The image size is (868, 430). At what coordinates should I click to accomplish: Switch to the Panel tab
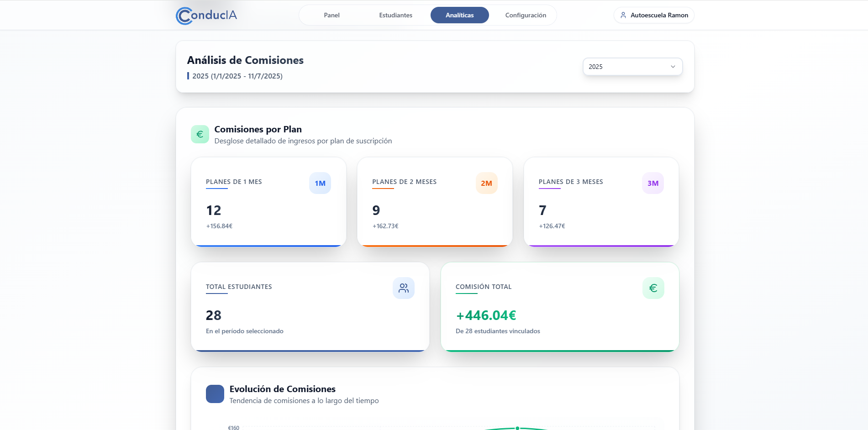pos(331,15)
